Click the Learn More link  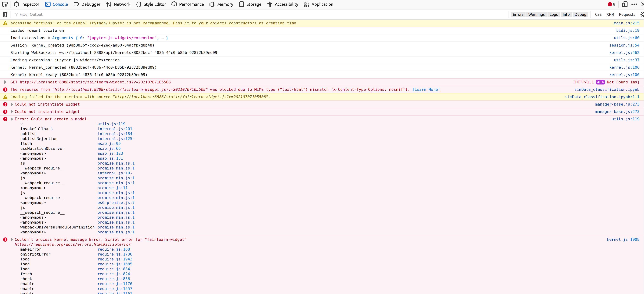(x=426, y=90)
